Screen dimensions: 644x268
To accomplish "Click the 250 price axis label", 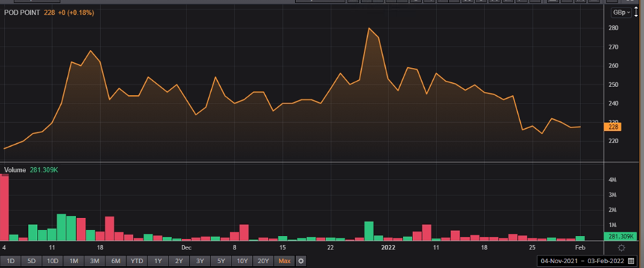I will (614, 85).
